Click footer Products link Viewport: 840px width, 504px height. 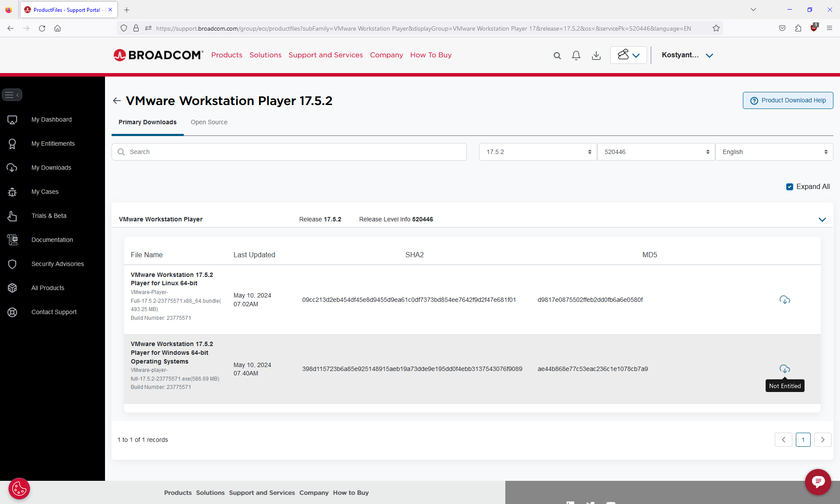178,493
